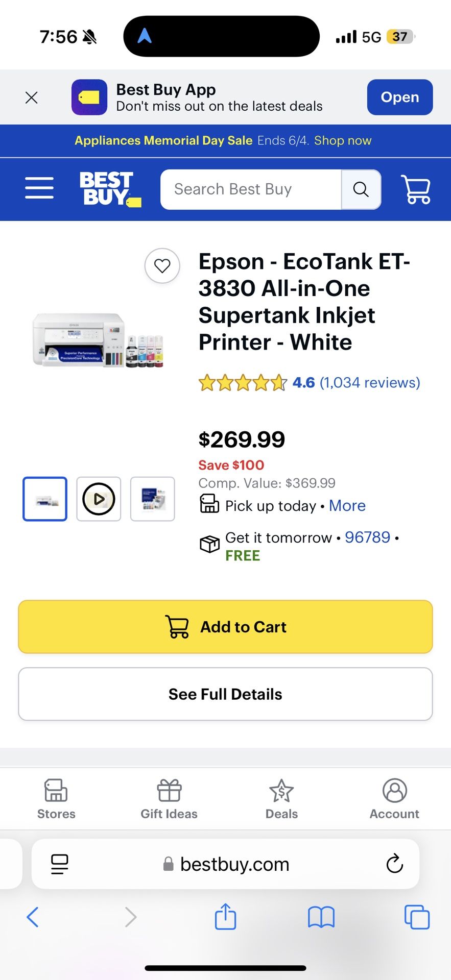This screenshot has height=980, width=451.
Task: Play the product video thumbnail
Action: pyautogui.click(x=99, y=499)
